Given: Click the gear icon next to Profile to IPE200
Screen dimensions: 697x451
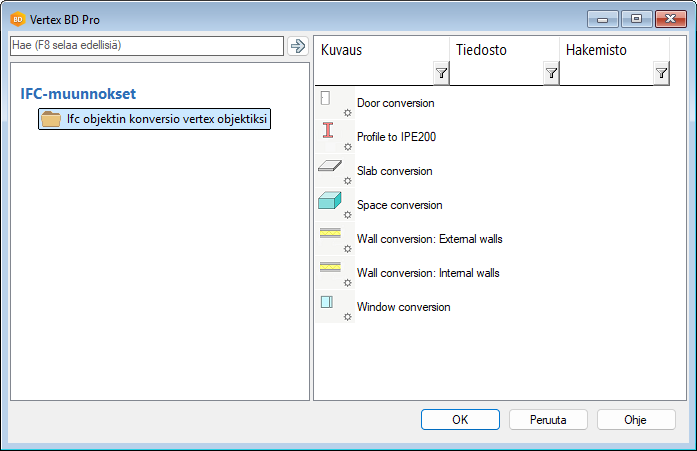Looking at the screenshot, I should [348, 147].
